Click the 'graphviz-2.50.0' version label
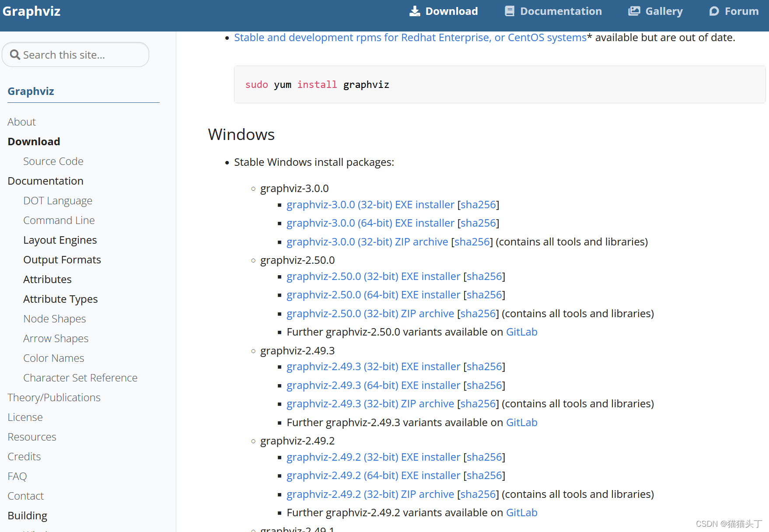Image resolution: width=769 pixels, height=532 pixels. pyautogui.click(x=297, y=260)
